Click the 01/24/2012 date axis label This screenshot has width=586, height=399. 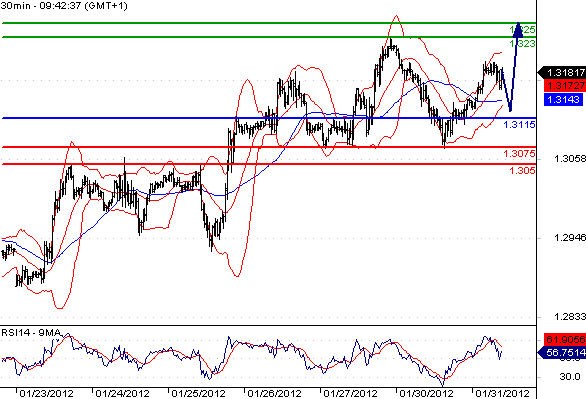123,393
